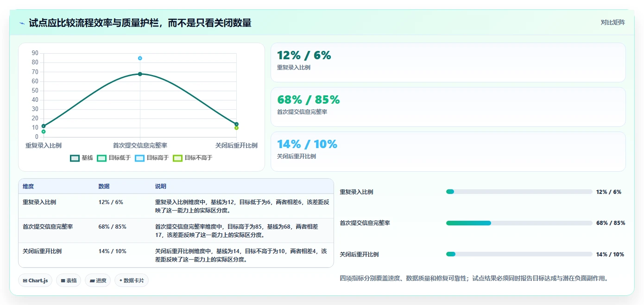Toggle the 目标不高于 legend item
The height and width of the screenshot is (305, 644).
(x=192, y=158)
